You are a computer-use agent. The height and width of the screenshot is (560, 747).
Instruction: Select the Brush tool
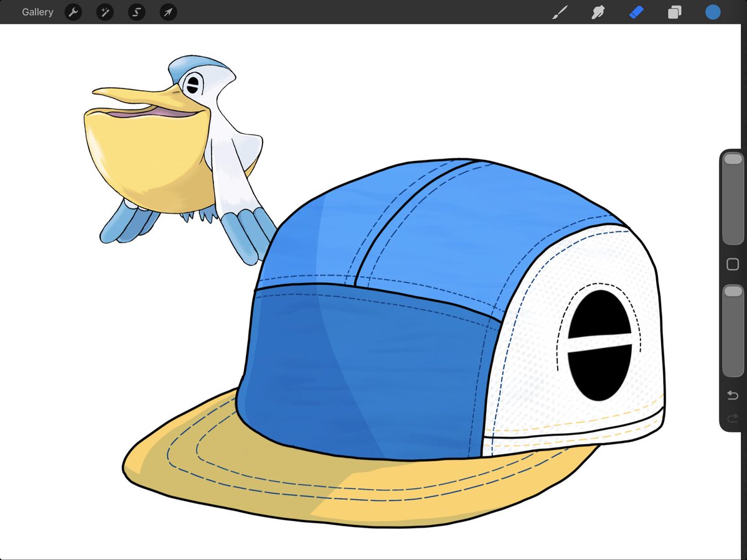pyautogui.click(x=560, y=12)
